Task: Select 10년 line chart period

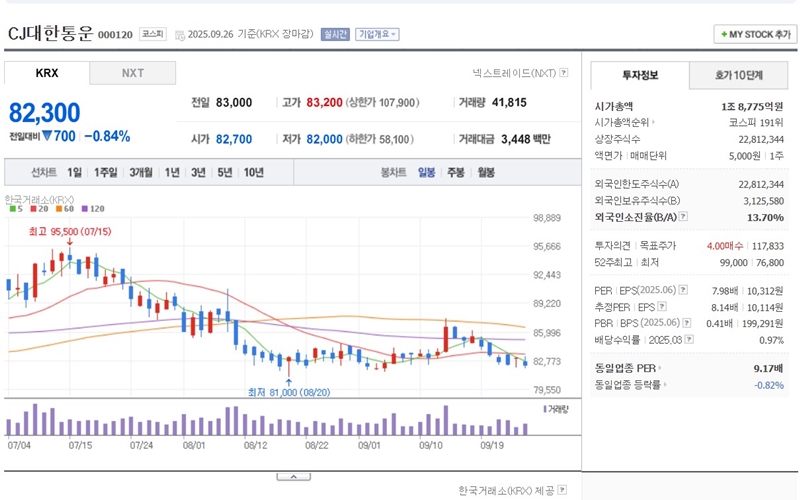Action: pos(254,172)
